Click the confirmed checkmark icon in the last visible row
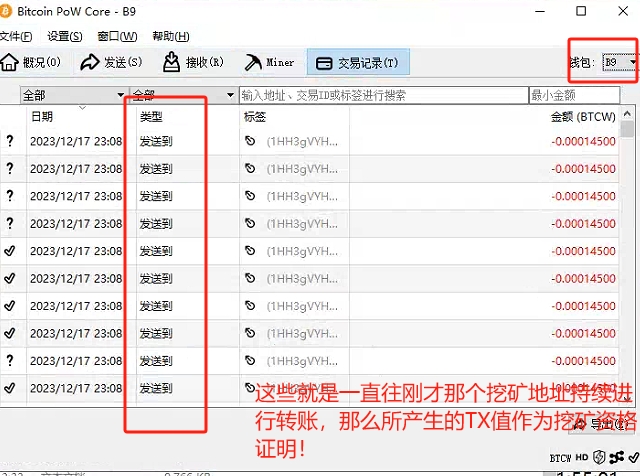The image size is (640, 476). coord(10,388)
